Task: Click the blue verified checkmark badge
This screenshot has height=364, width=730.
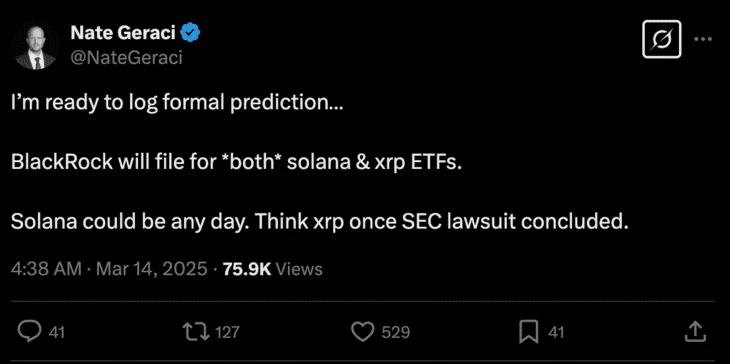Action: pyautogui.click(x=191, y=33)
